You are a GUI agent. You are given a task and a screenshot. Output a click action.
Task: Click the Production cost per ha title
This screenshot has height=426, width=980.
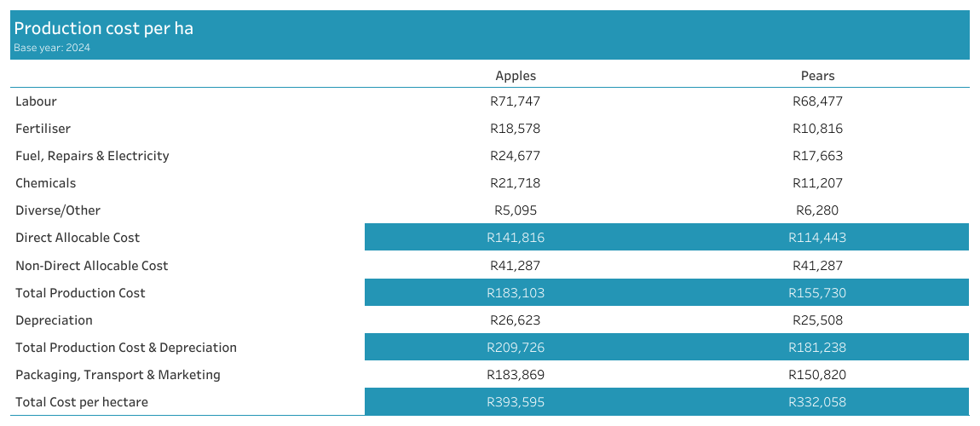point(103,28)
